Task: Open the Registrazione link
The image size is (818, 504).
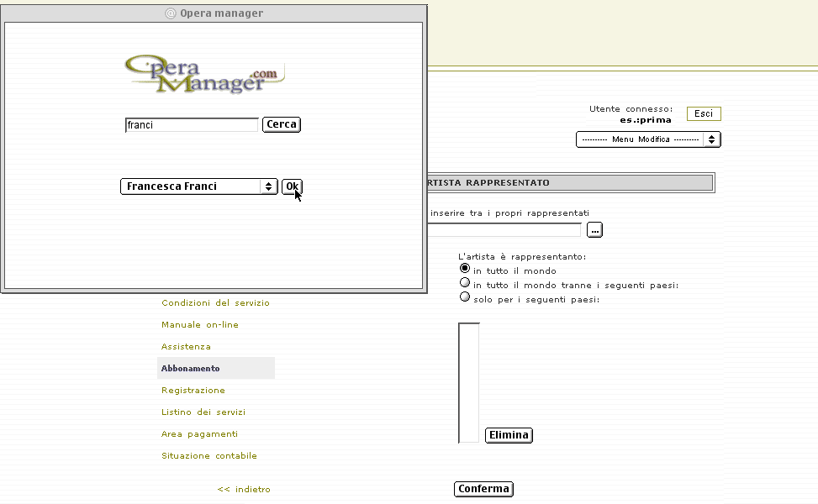Action: [x=193, y=391]
